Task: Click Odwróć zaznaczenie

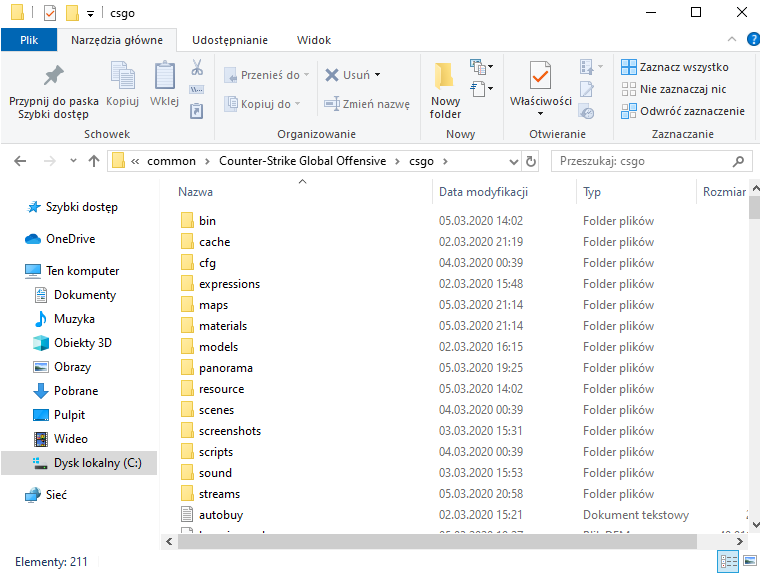Action: (x=683, y=111)
